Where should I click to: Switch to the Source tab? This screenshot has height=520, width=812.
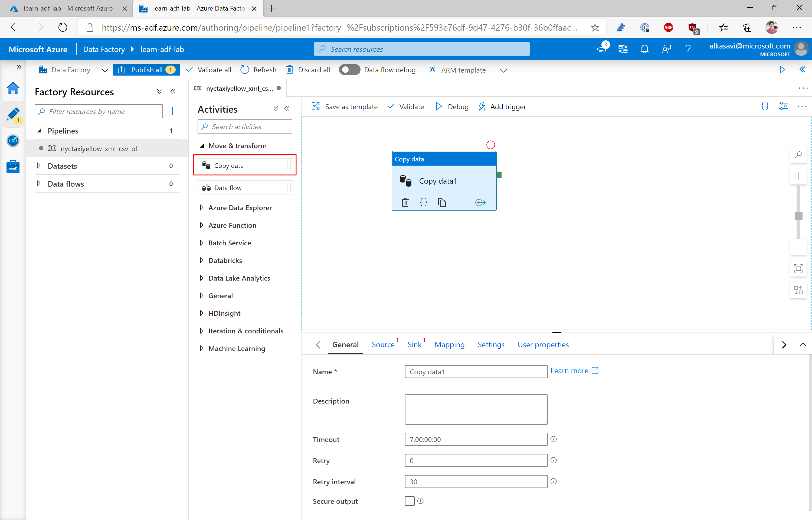tap(383, 344)
